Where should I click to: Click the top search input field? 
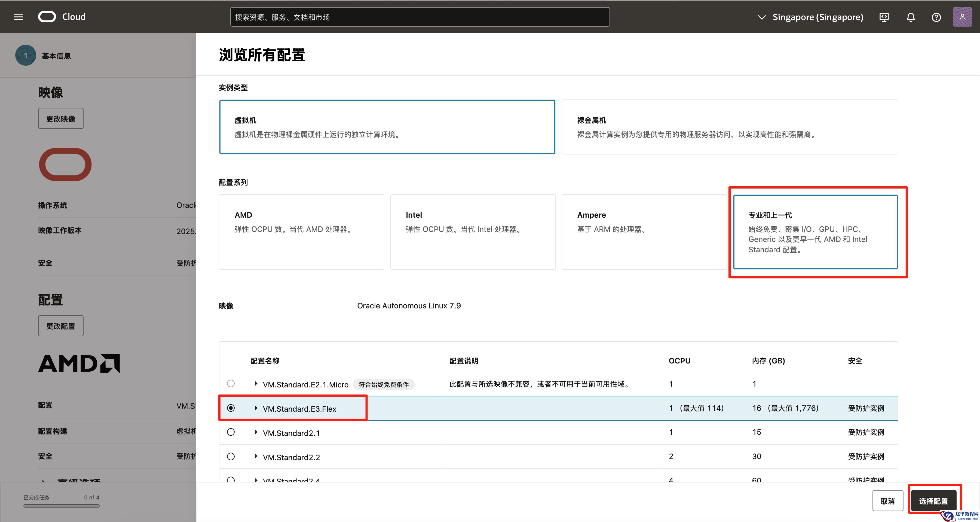(419, 17)
